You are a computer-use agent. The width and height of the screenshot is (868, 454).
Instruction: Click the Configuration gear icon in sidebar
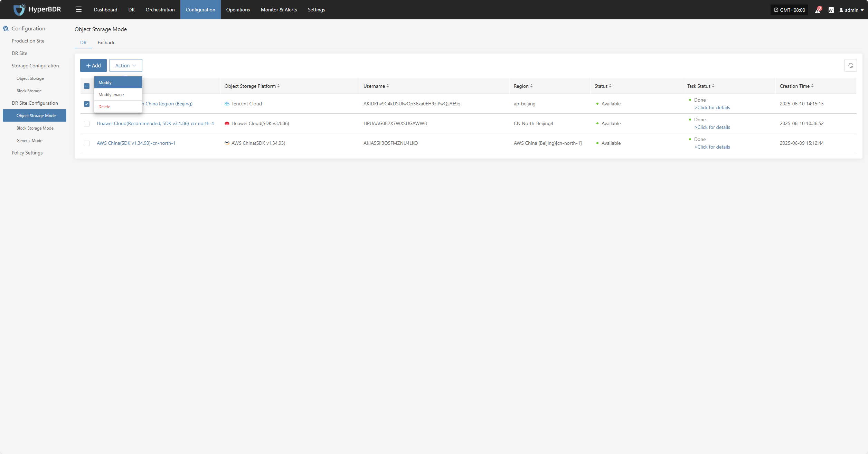pyautogui.click(x=6, y=28)
